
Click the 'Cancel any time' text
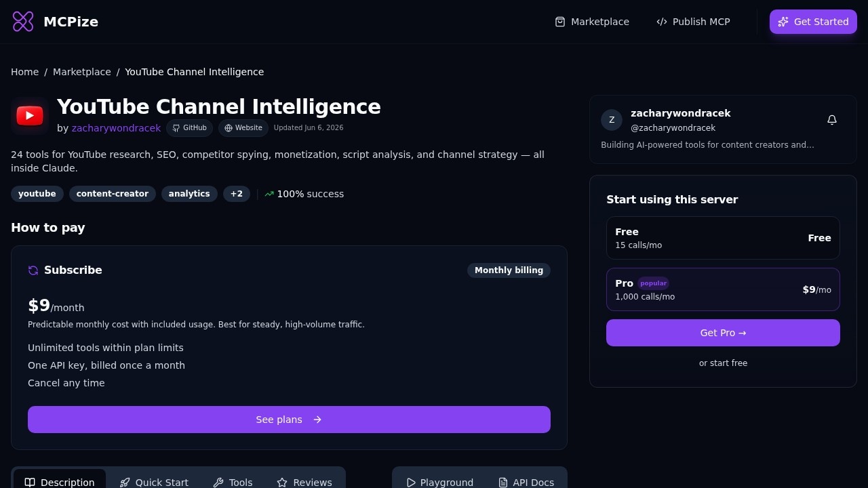(x=66, y=383)
